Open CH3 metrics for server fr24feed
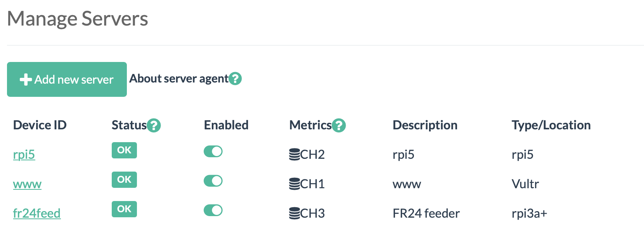 pos(307,213)
